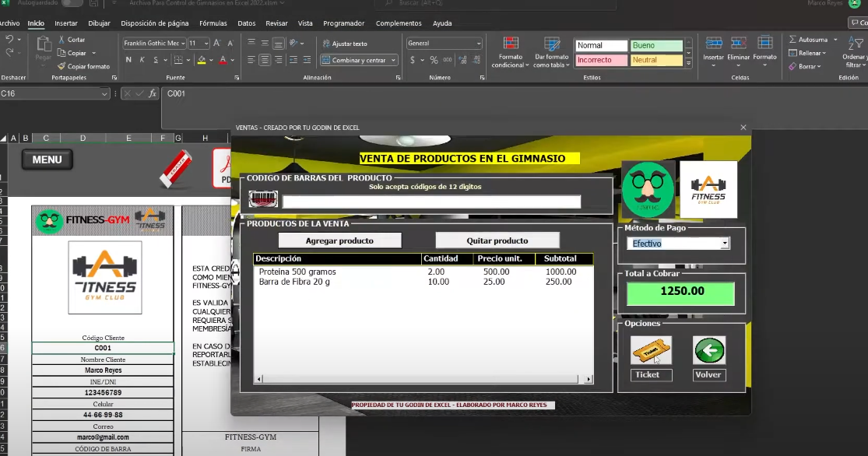Click Agregar producto button
The height and width of the screenshot is (456, 868).
(x=340, y=240)
